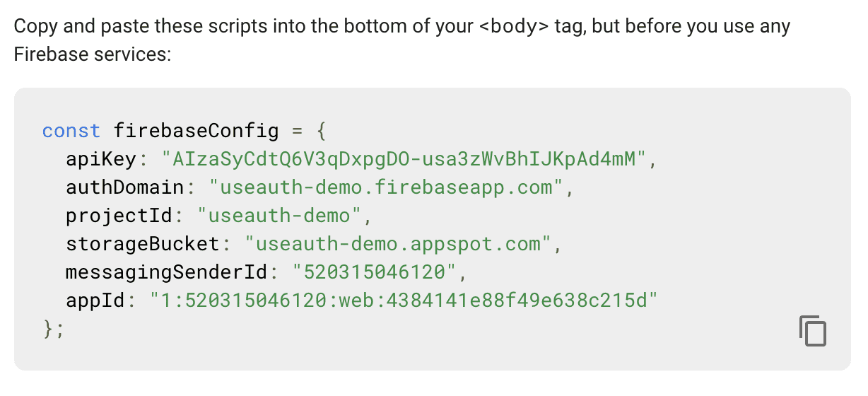The image size is (868, 396).
Task: Click the apiKey property name
Action: [100, 160]
